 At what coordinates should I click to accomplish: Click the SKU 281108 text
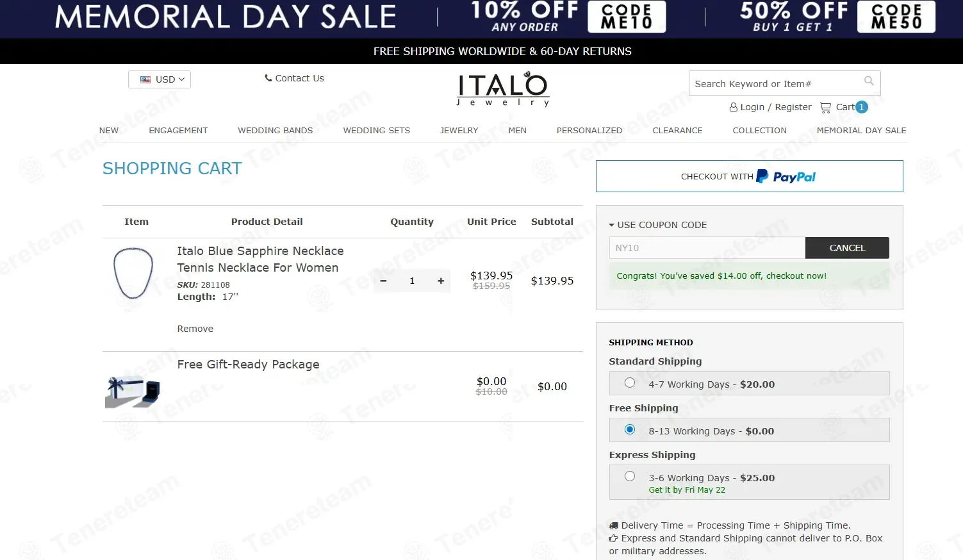203,284
